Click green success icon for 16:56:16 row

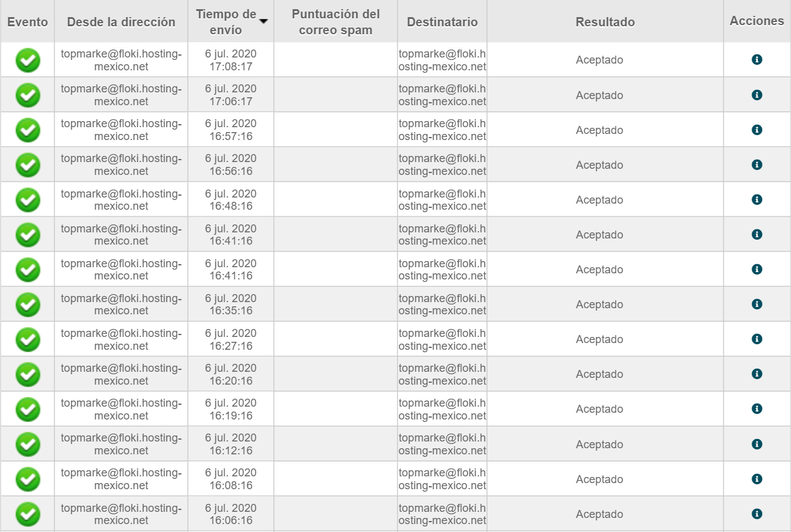pos(28,164)
